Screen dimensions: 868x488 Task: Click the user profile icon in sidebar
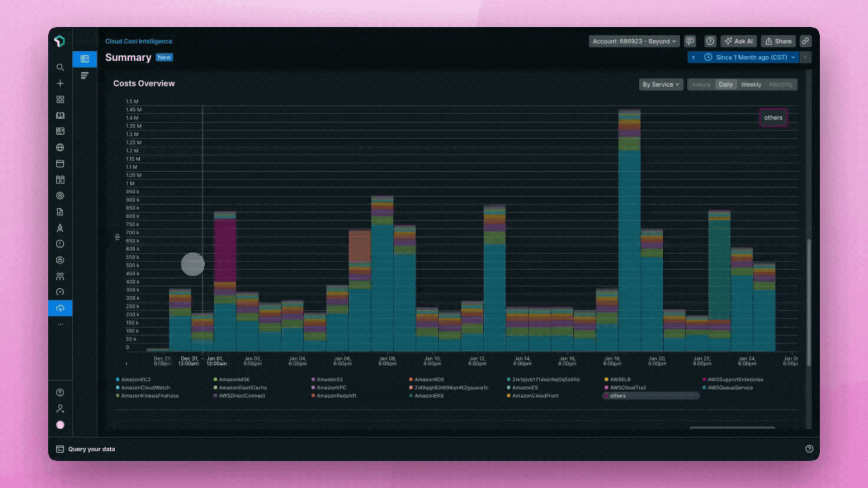click(x=60, y=409)
